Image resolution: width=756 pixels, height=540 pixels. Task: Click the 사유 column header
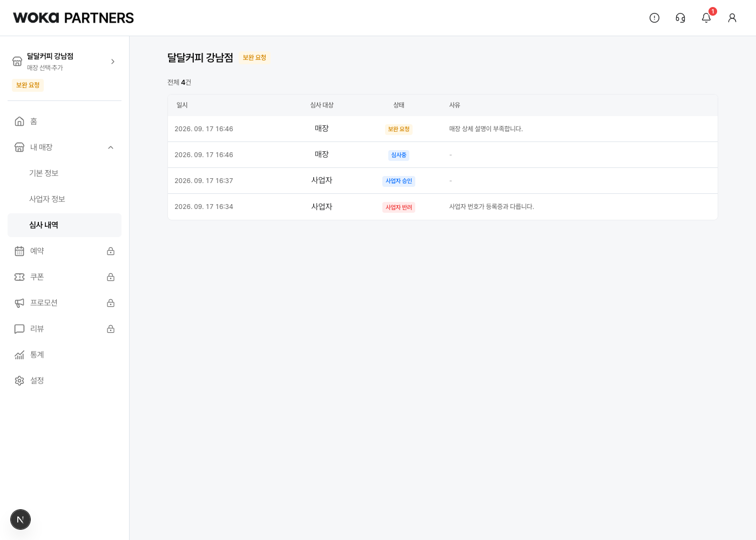455,105
